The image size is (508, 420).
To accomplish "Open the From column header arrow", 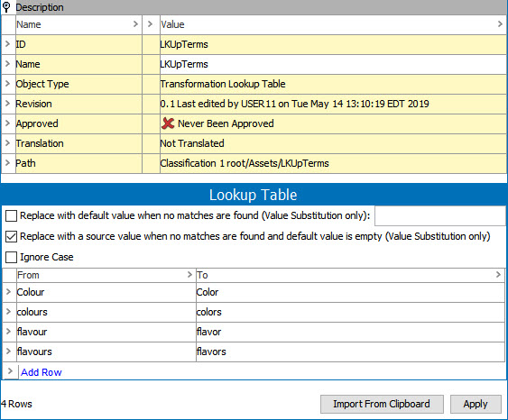I will [x=189, y=275].
